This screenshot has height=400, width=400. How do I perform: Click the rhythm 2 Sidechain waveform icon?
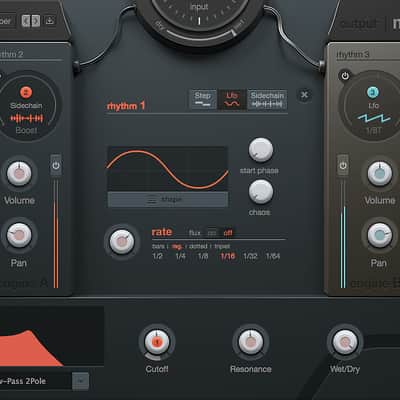[27, 118]
